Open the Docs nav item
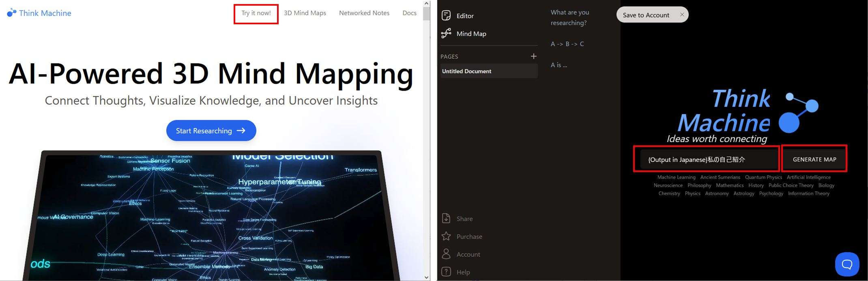Screen dimensions: 868x281 [409, 13]
